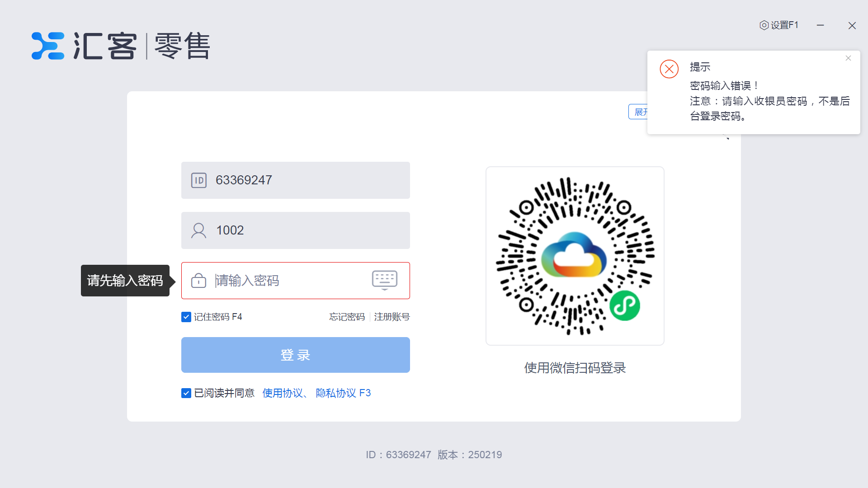Click the green mini-program icon on QR code
The width and height of the screenshot is (868, 488).
tap(625, 306)
